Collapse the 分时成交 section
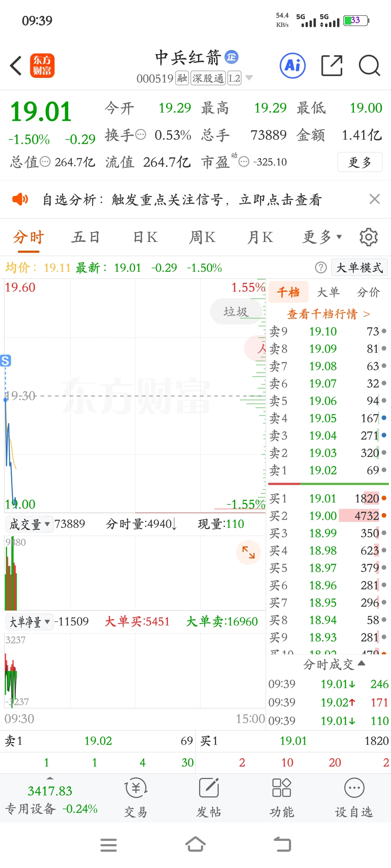This screenshot has height=868, width=391. (x=334, y=664)
